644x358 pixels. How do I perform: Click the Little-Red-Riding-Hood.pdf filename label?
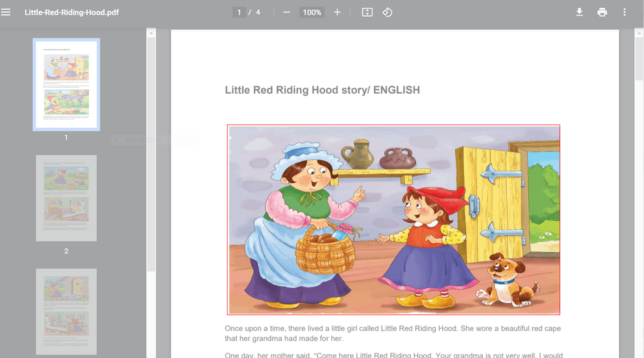(x=72, y=12)
